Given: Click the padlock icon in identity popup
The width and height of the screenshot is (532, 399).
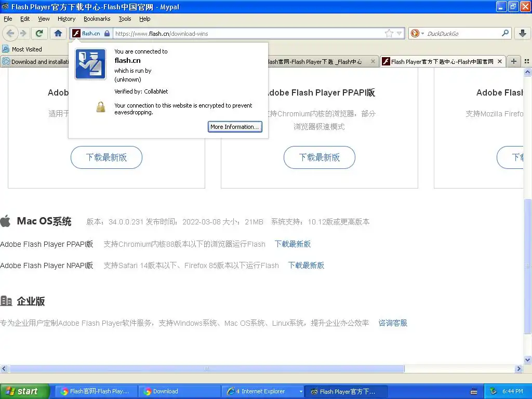Looking at the screenshot, I should click(101, 107).
